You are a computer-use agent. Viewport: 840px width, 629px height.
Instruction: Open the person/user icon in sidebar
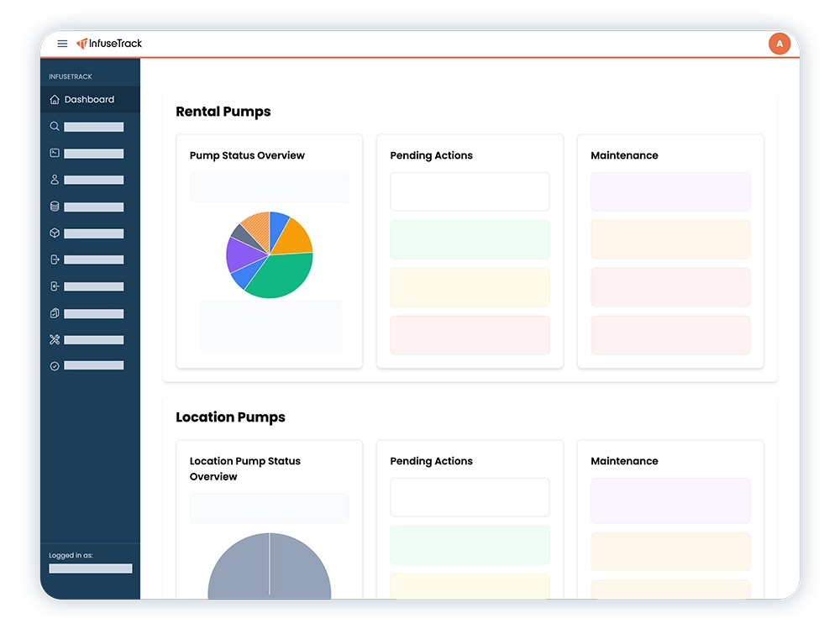pyautogui.click(x=55, y=180)
